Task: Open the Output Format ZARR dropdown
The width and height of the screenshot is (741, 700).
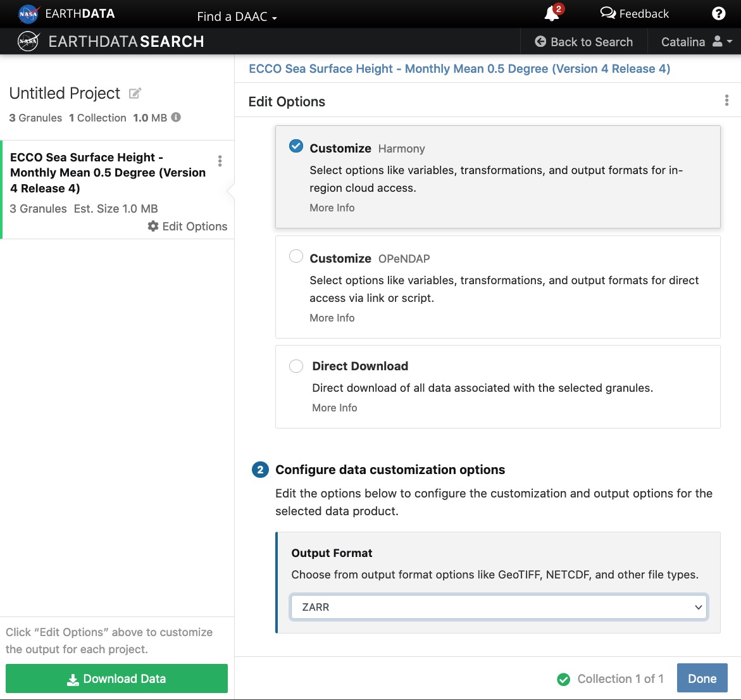Action: click(x=498, y=607)
